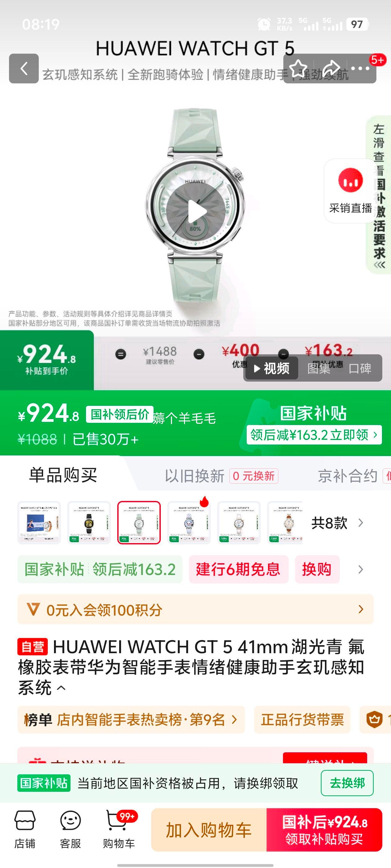Switch to the 图集 gallery tab

[x=319, y=368]
